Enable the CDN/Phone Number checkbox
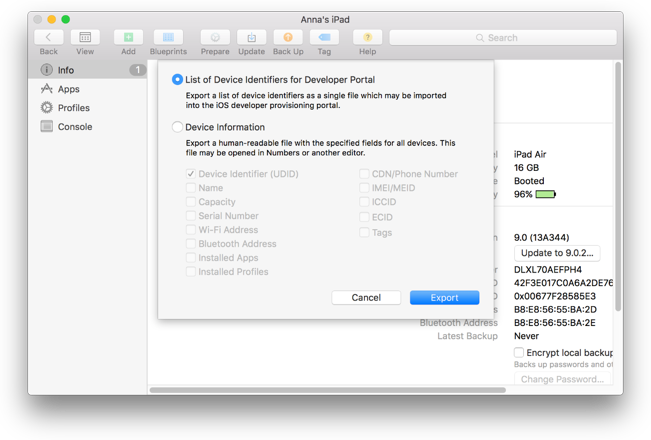The height and width of the screenshot is (440, 651). [x=364, y=174]
